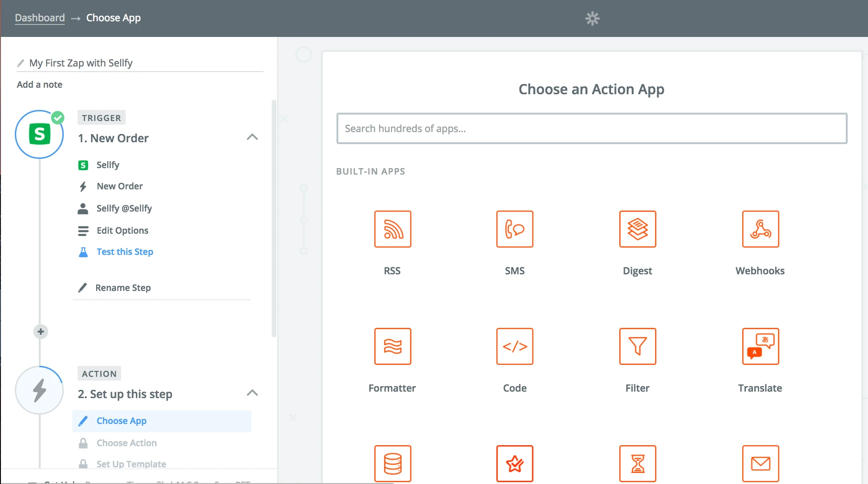Go to Dashboard via breadcrumb link
This screenshot has height=484, width=868.
40,18
